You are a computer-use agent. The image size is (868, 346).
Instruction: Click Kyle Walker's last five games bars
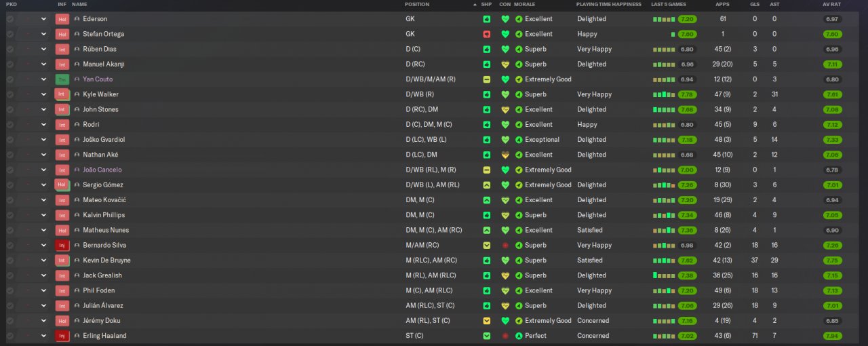(665, 94)
